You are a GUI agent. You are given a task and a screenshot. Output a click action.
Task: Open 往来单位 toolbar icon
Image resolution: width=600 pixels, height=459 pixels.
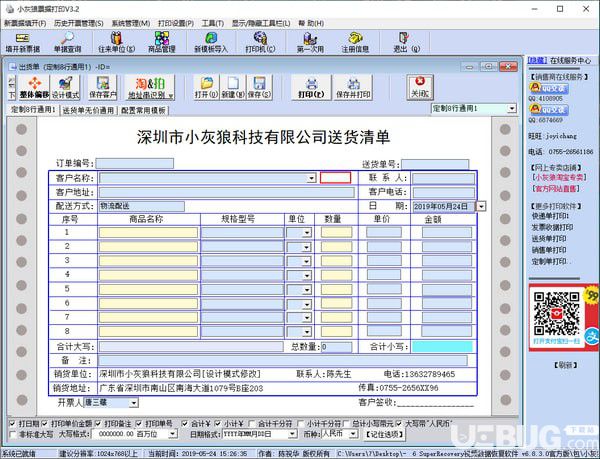pyautogui.click(x=116, y=42)
